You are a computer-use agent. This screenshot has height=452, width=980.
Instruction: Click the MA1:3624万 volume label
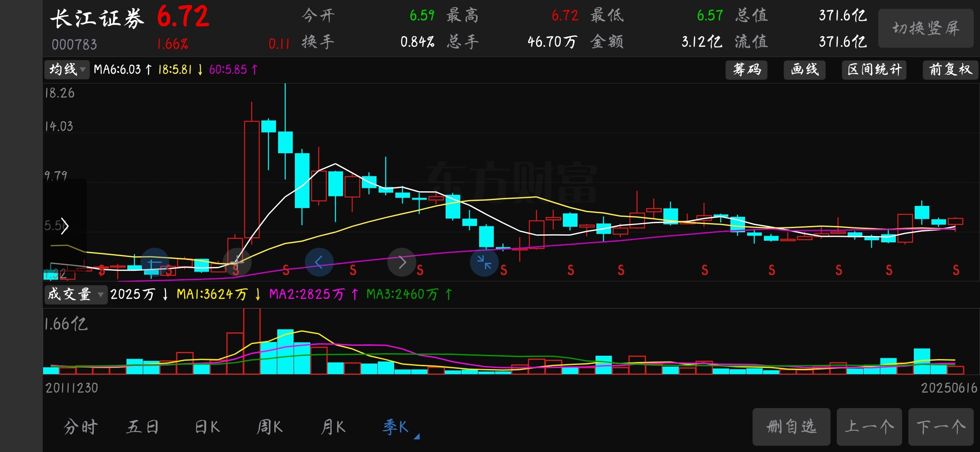219,294
